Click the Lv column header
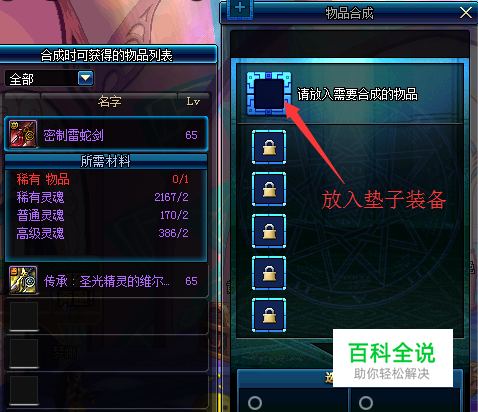This screenshot has height=412, width=478. [x=193, y=101]
